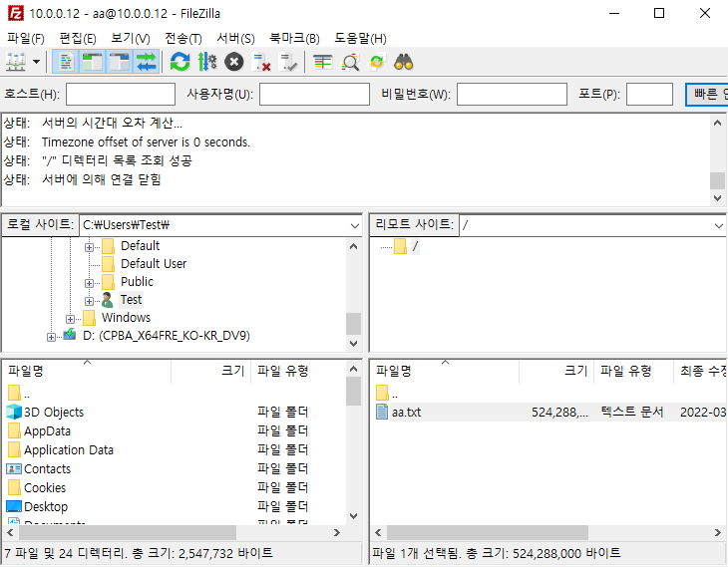Screen dimensions: 728x567
Task: Expand the Default folder node
Action: pyautogui.click(x=89, y=247)
